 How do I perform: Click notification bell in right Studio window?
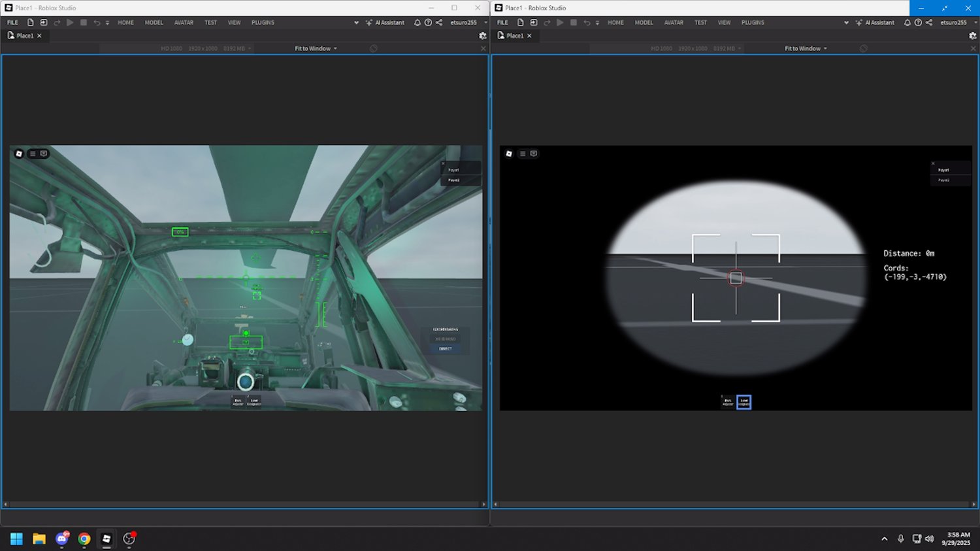point(907,22)
